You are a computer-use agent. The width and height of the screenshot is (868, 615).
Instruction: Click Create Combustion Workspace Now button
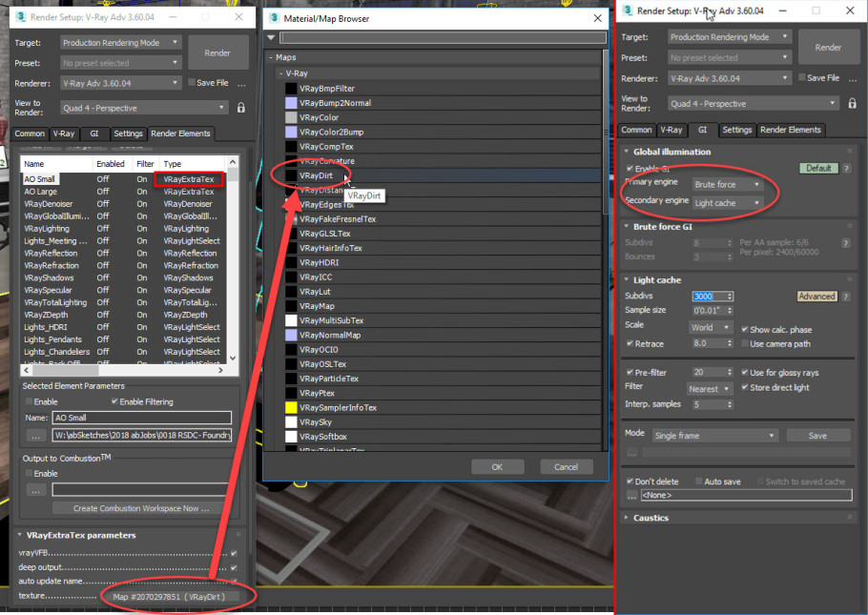click(141, 508)
